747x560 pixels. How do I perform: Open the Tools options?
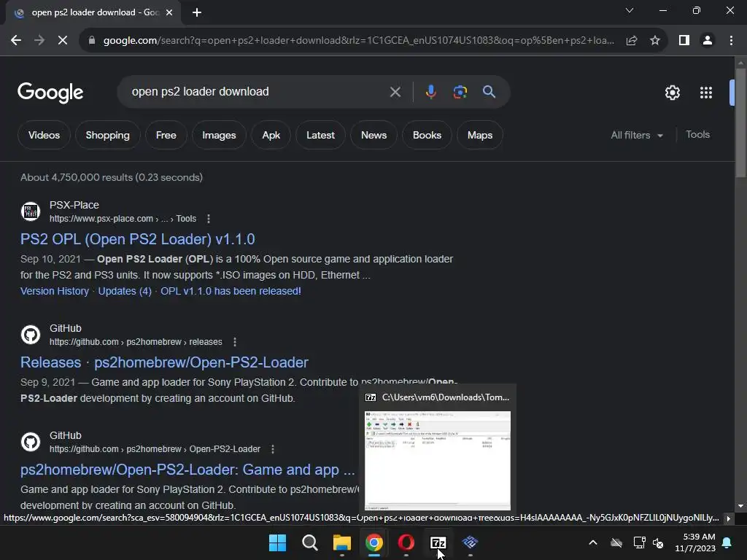(697, 135)
